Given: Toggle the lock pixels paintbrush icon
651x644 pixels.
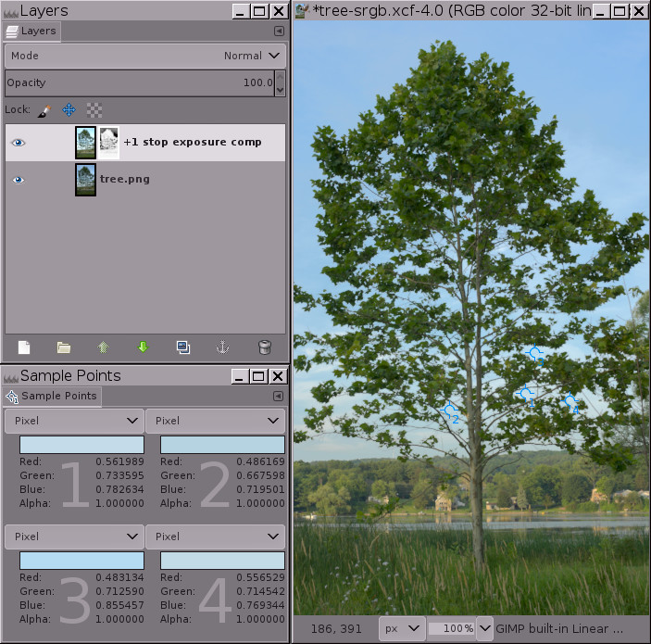Looking at the screenshot, I should 44,109.
